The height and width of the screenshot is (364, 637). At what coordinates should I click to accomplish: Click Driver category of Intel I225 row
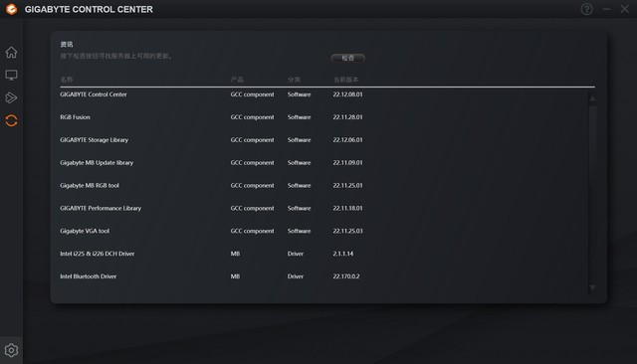(296, 254)
